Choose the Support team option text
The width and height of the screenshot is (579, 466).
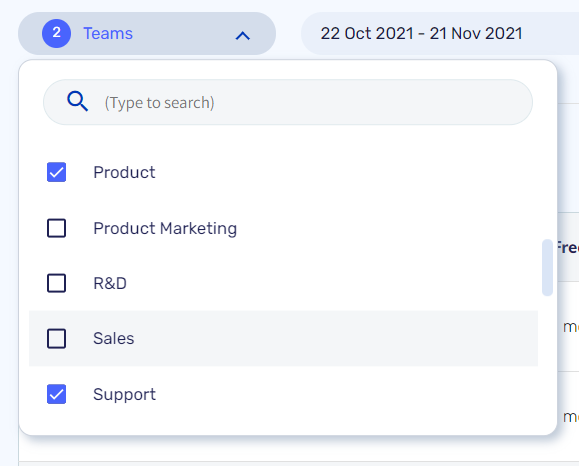point(124,395)
